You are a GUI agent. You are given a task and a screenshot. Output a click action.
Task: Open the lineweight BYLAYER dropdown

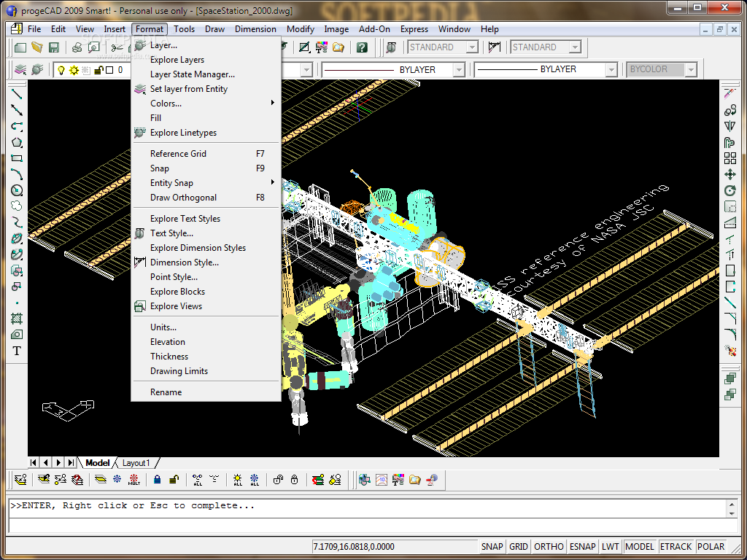[x=611, y=69]
